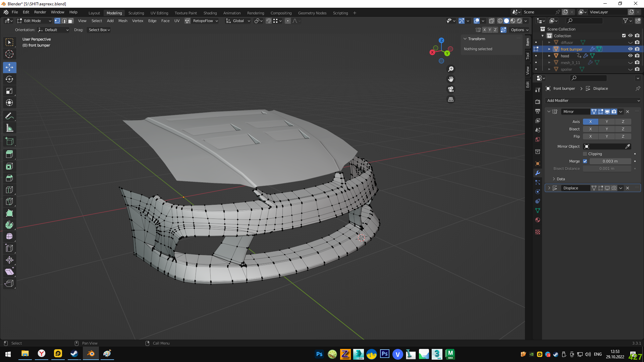This screenshot has height=362, width=644.
Task: Choose the Measure ruler tool
Action: coord(9,128)
